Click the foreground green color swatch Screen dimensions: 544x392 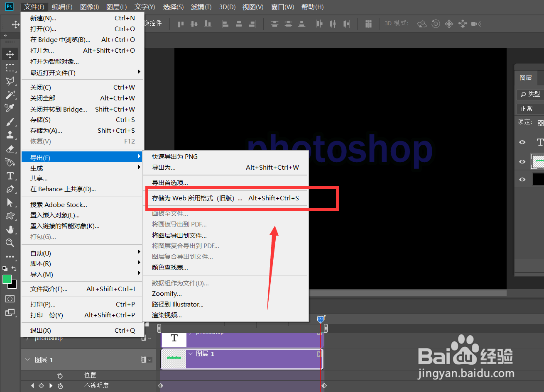click(x=7, y=279)
